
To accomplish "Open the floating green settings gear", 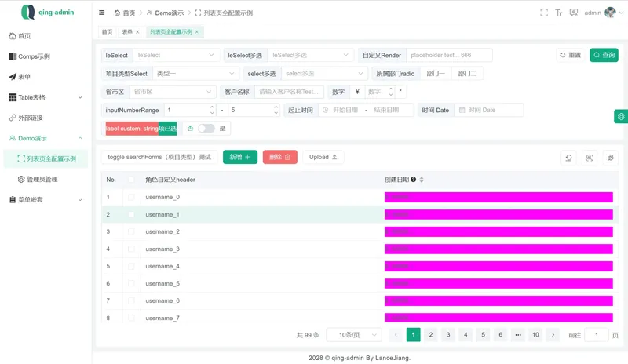I will pyautogui.click(x=620, y=116).
